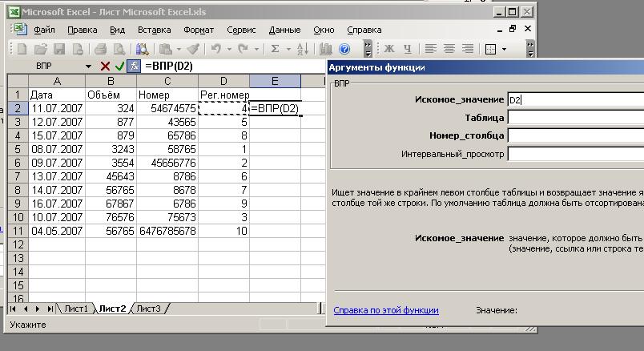
Task: Open the Undo history dropdown arrow
Action: tap(228, 49)
